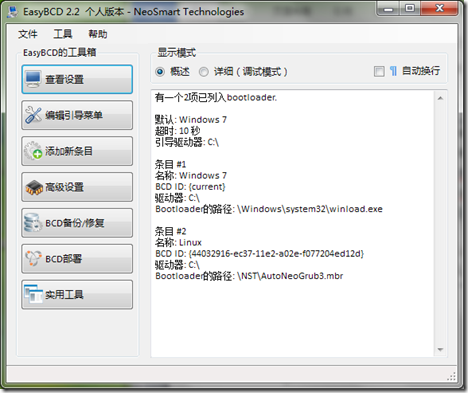Open the 查看设置 view
Viewport: 468px width, 393px height.
(77, 79)
